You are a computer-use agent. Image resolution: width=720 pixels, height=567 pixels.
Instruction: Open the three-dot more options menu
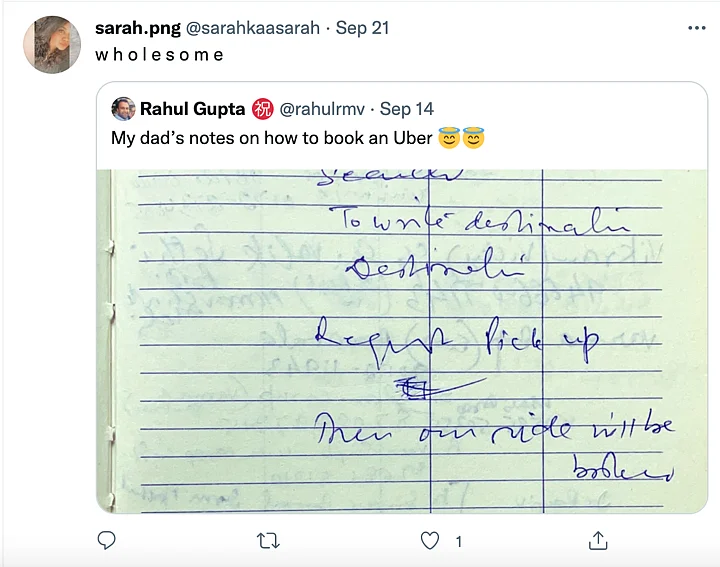(696, 28)
